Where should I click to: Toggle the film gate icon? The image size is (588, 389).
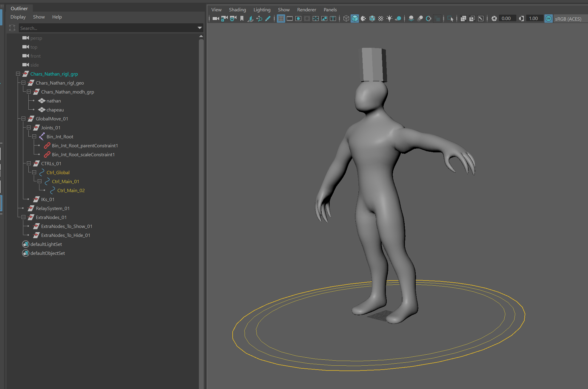[x=290, y=19]
